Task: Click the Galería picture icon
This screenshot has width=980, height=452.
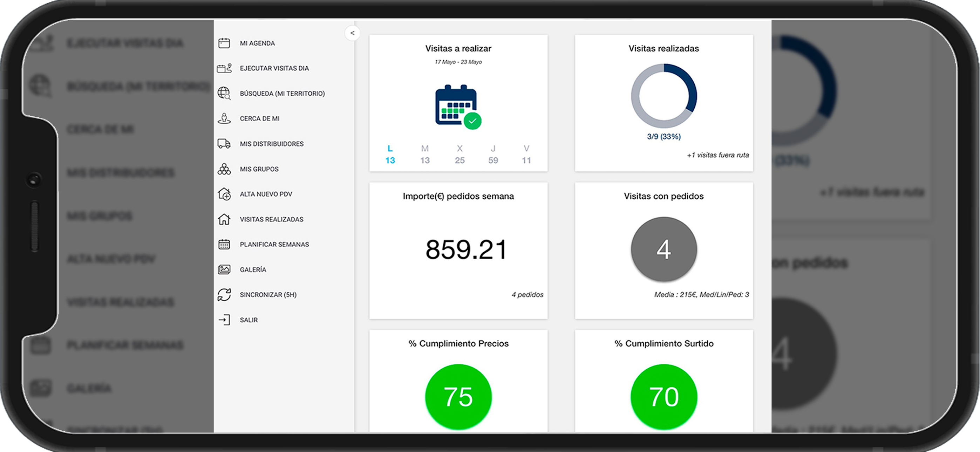Action: (x=224, y=269)
